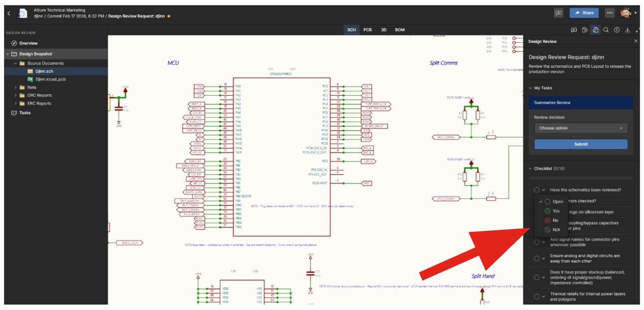Open the comments panel icon

pos(574,30)
